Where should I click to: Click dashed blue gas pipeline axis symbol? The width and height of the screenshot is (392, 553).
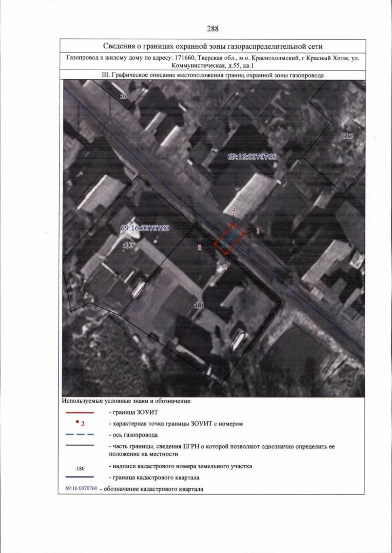[x=80, y=435]
